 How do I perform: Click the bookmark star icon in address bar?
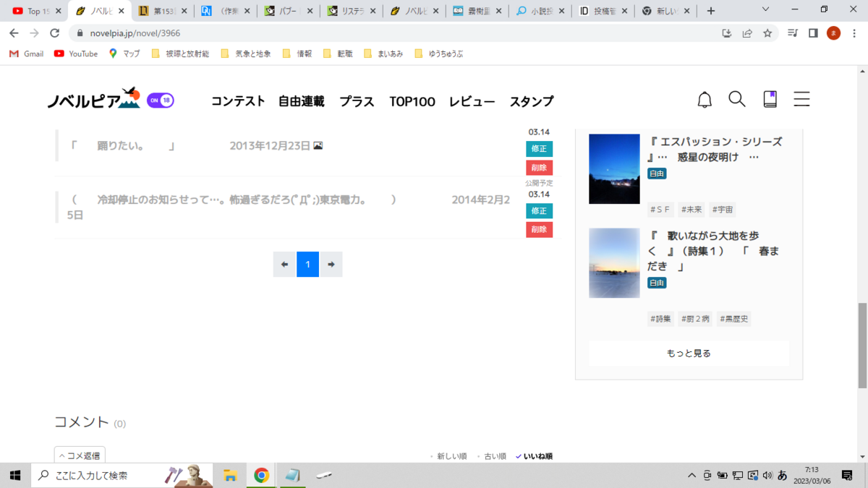click(767, 33)
